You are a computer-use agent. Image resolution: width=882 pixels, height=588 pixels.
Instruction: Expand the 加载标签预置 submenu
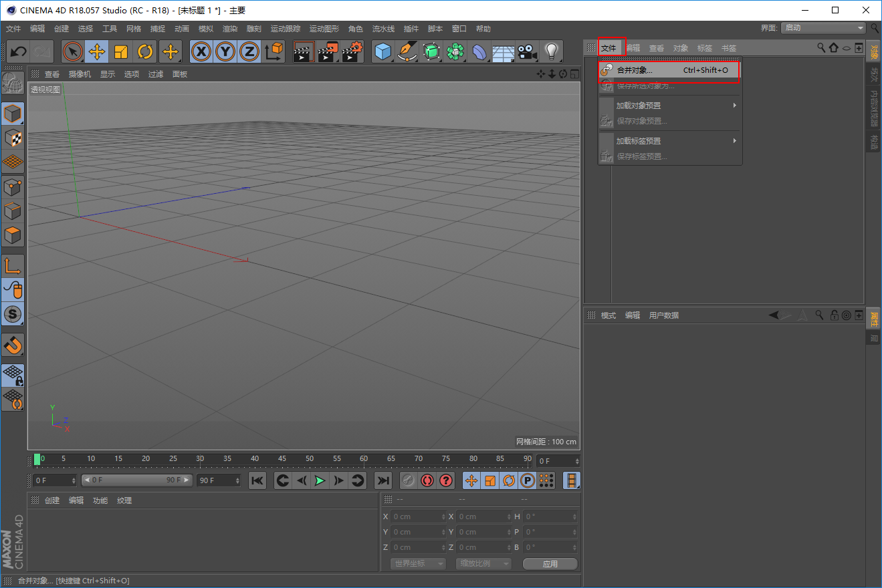[670, 141]
